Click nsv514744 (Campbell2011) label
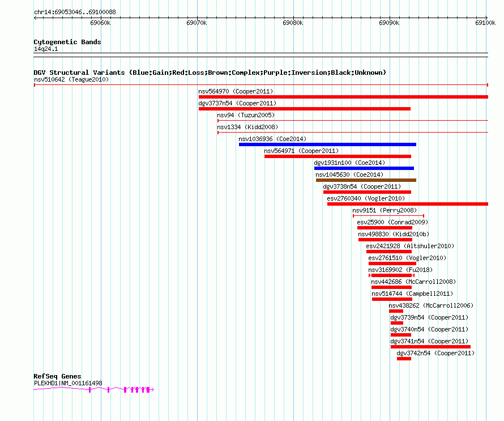This screenshot has width=504, height=421. tap(412, 294)
